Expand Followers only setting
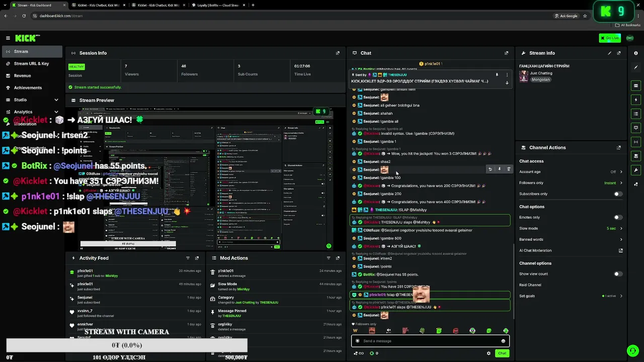 point(621,183)
